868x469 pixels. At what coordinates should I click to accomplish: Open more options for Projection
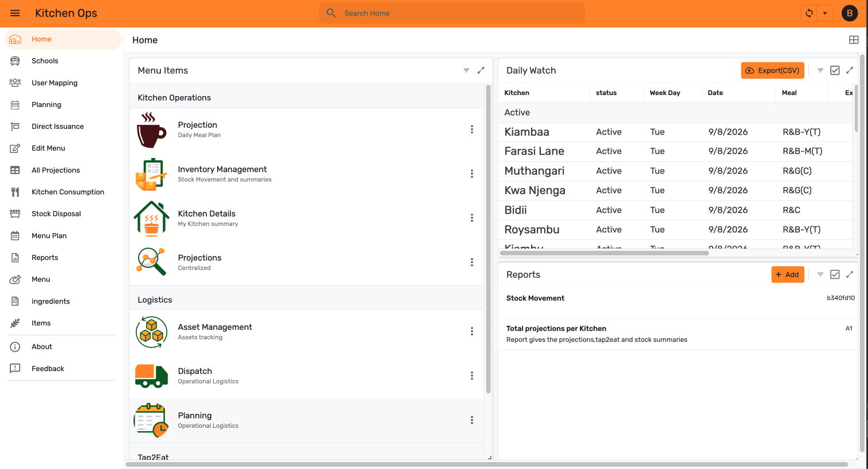(472, 129)
